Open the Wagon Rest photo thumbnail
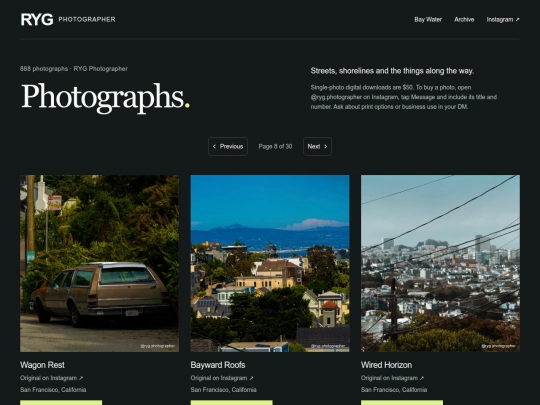 pyautogui.click(x=99, y=263)
